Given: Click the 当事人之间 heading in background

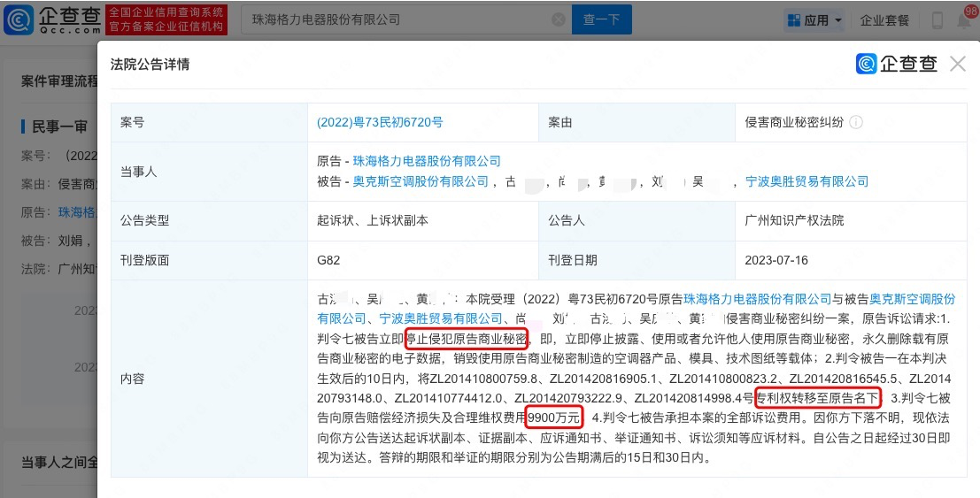Looking at the screenshot, I should (x=59, y=463).
